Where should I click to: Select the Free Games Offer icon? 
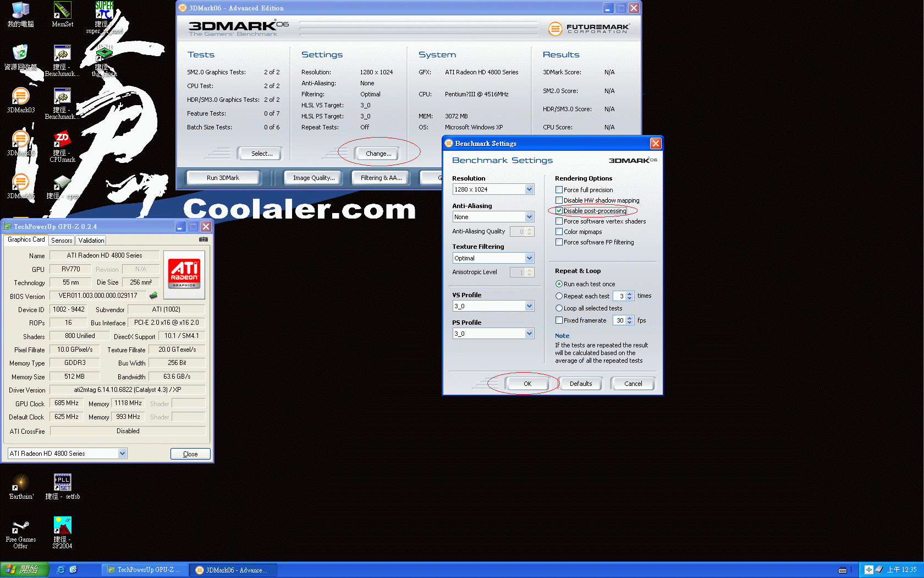[x=20, y=533]
